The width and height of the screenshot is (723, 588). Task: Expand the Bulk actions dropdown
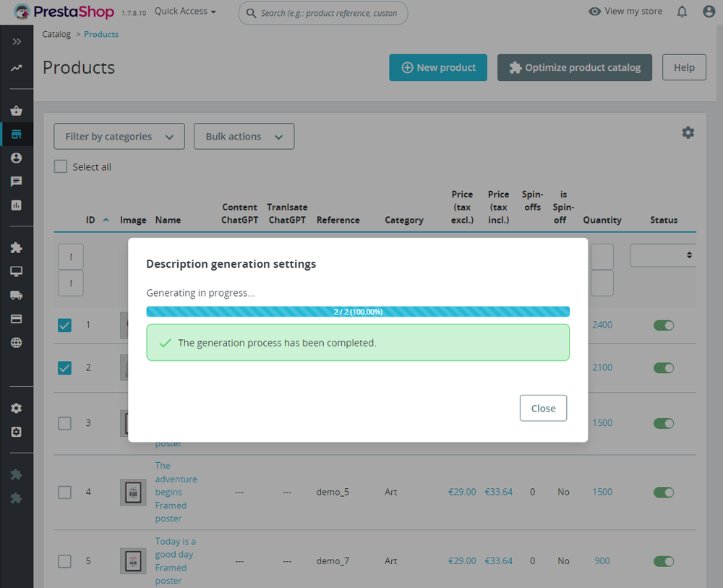pyautogui.click(x=244, y=136)
